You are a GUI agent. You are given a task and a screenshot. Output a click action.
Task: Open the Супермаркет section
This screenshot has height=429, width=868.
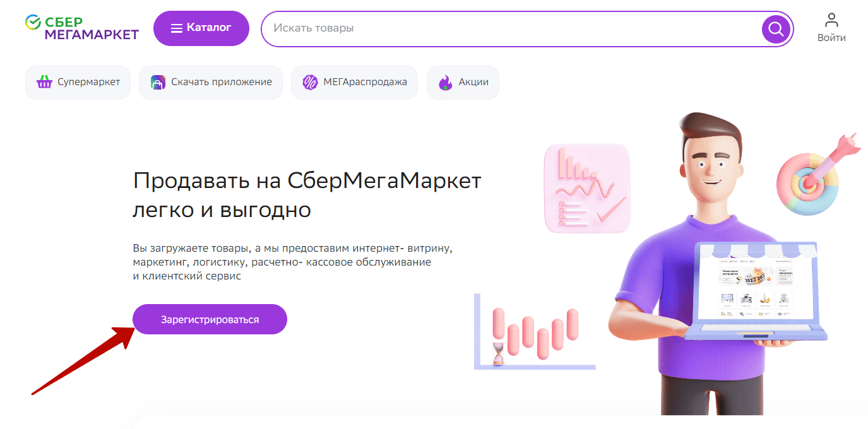78,83
